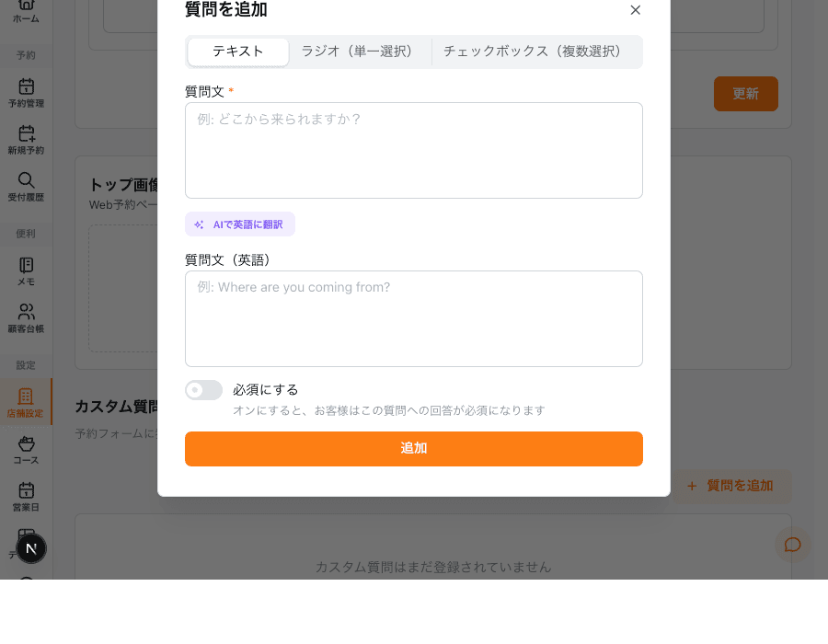Enable the 必須にする toggle
Viewport: 828px width, 644px height.
click(203, 390)
